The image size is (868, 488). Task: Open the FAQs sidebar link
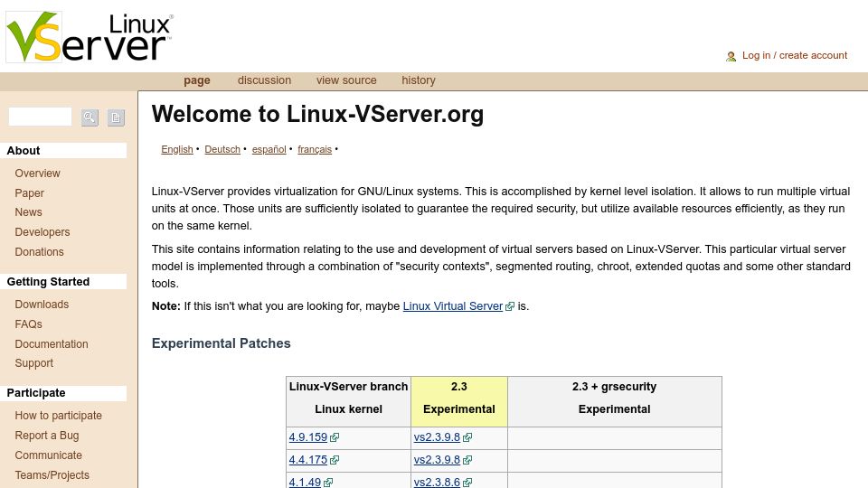pos(28,324)
